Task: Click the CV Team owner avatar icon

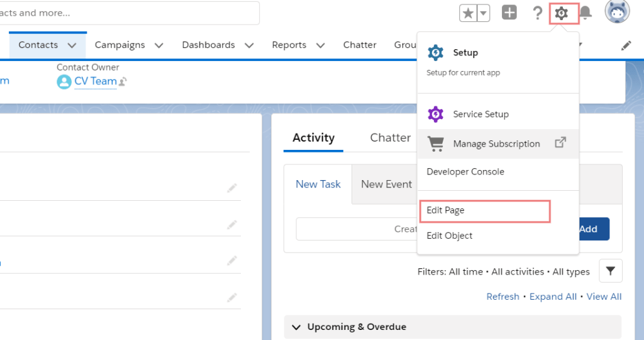Action: [64, 82]
